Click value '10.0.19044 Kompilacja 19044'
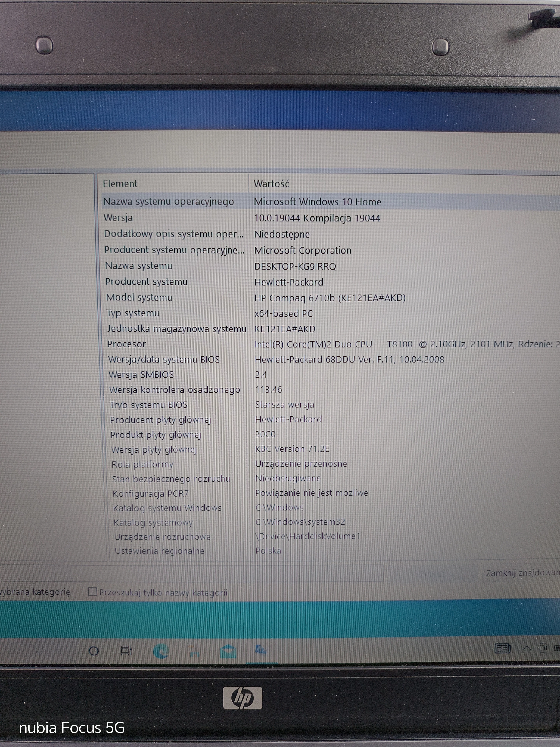560x747 pixels. point(317,218)
